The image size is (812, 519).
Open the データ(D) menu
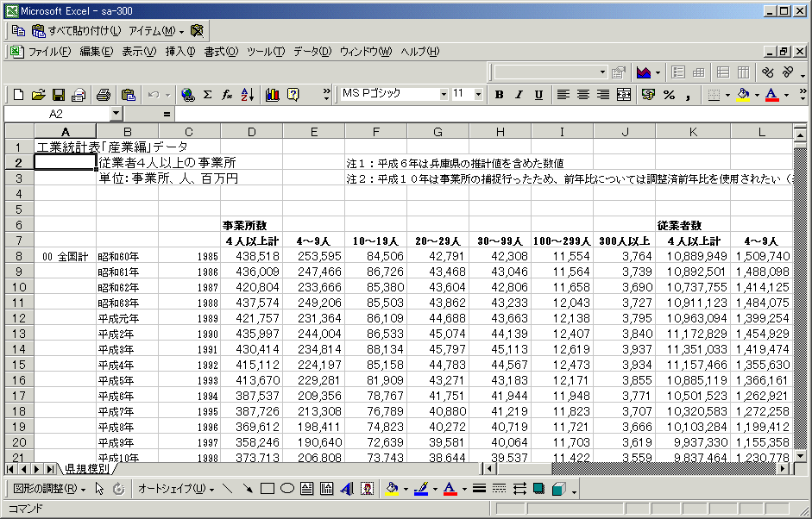(312, 51)
